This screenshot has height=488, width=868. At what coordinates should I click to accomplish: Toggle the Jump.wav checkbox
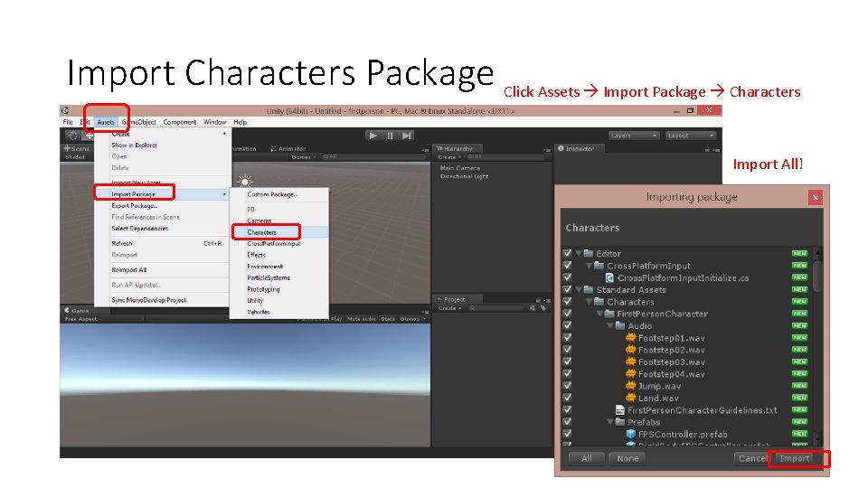point(568,386)
